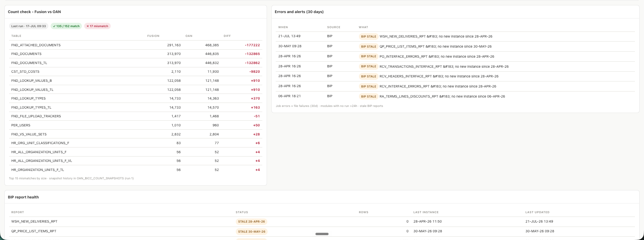Click the WHEN column header in alerts
Viewport: 644px width, 240px height.
point(283,27)
